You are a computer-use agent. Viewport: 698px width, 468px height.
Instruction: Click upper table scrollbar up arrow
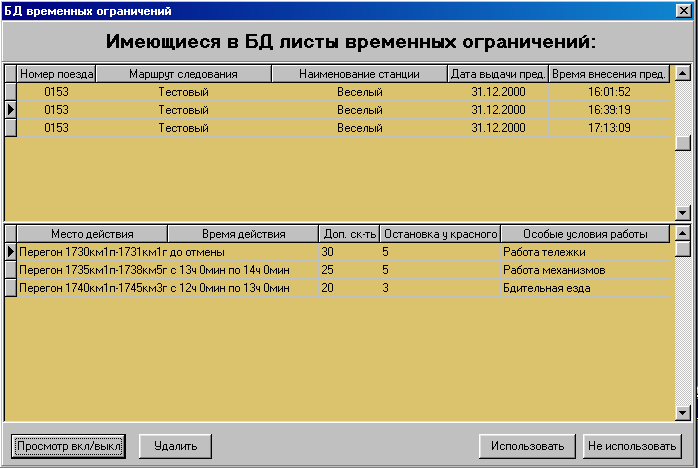tap(683, 73)
